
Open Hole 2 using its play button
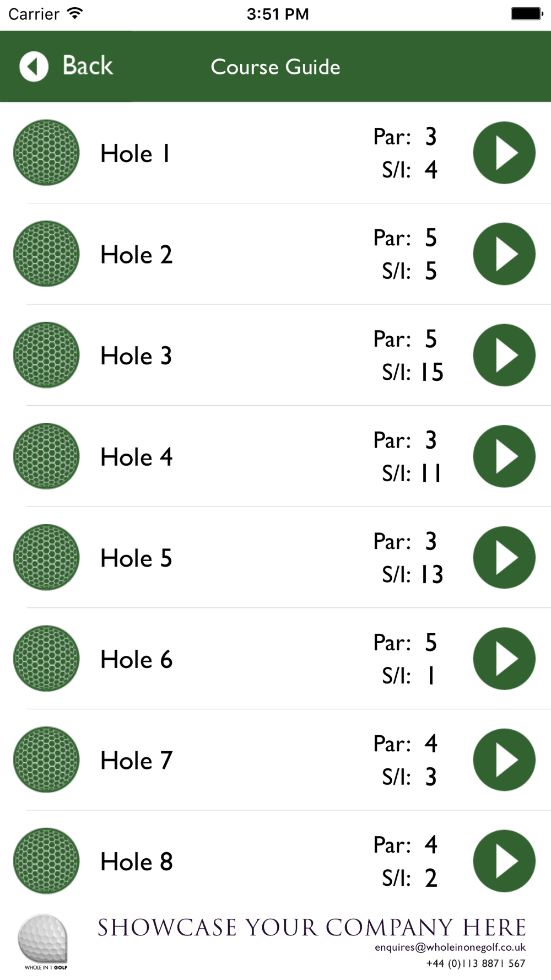coord(504,254)
